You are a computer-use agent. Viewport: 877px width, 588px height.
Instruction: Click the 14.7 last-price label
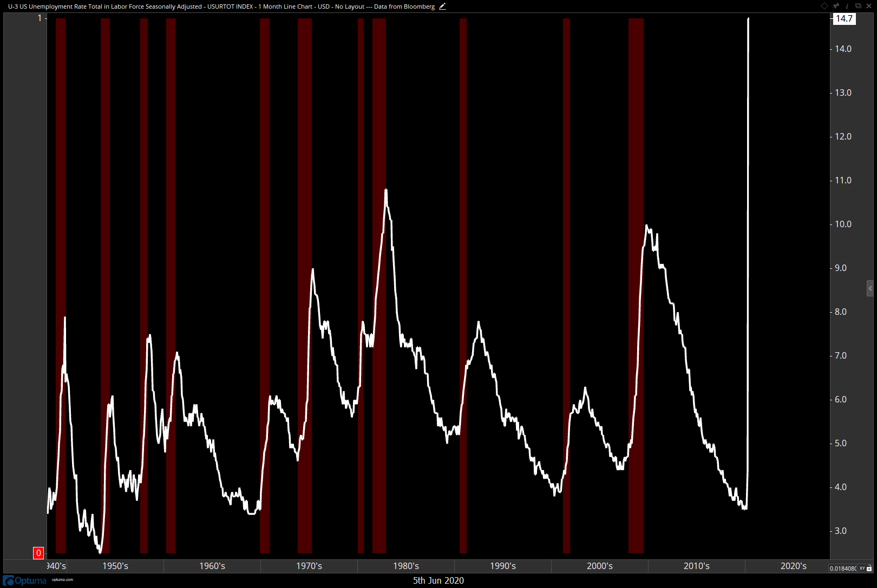844,18
